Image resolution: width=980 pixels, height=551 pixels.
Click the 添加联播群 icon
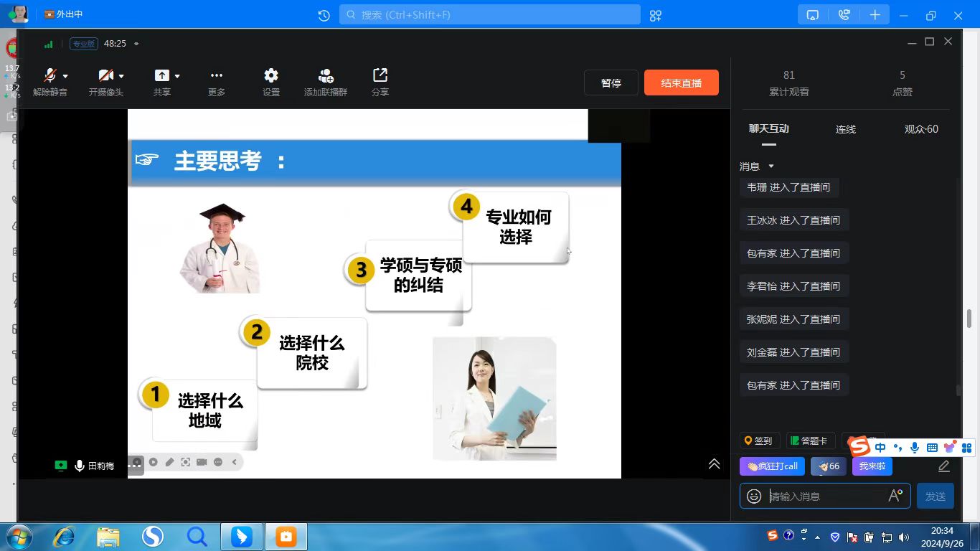pyautogui.click(x=325, y=76)
